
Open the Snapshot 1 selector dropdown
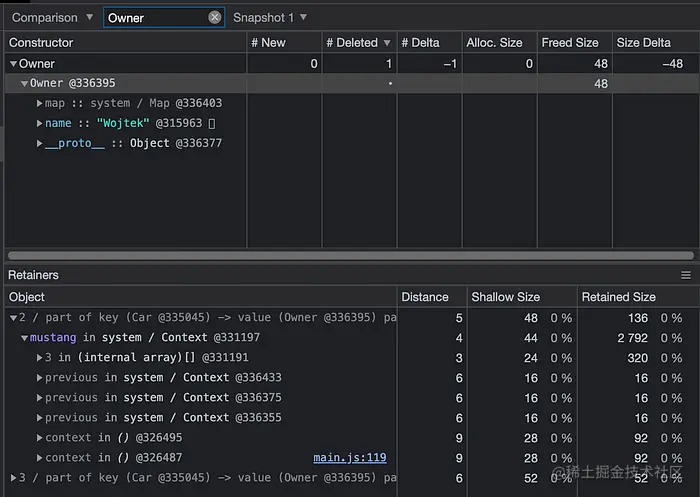coord(270,17)
